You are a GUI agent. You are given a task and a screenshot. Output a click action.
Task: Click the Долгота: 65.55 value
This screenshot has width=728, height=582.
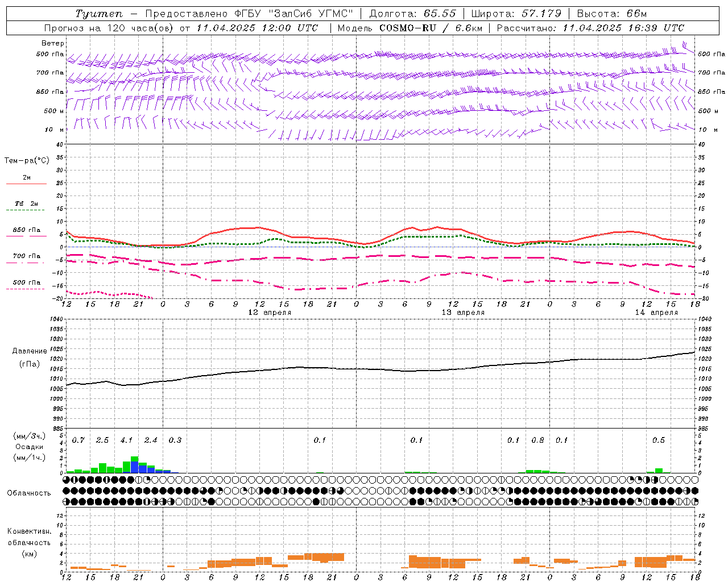coord(412,14)
